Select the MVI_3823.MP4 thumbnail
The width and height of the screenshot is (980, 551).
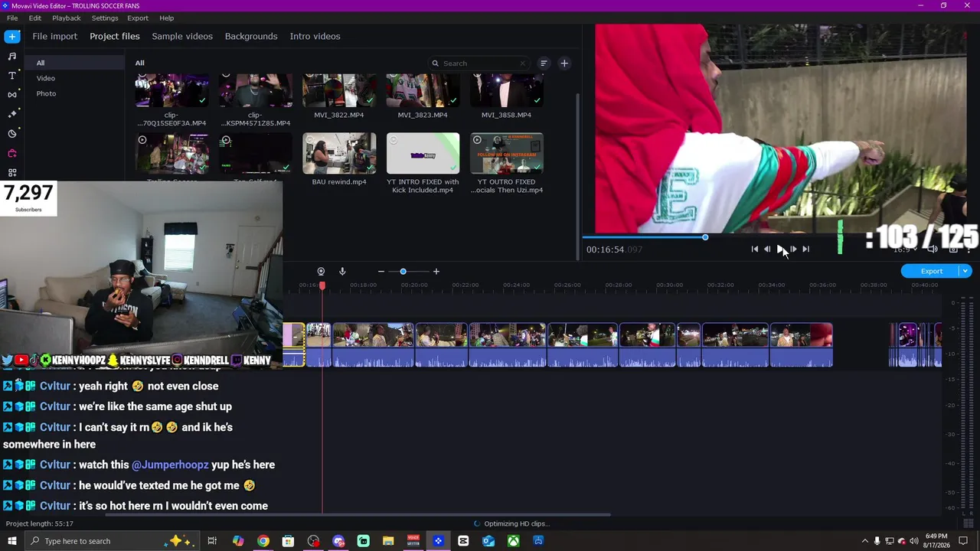click(x=423, y=90)
